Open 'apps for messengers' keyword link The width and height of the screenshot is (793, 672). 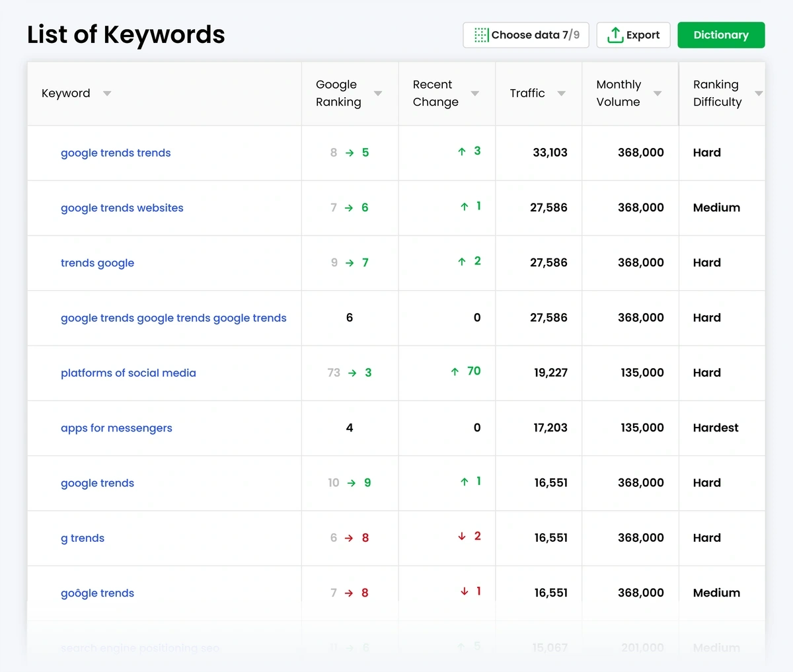coord(116,428)
